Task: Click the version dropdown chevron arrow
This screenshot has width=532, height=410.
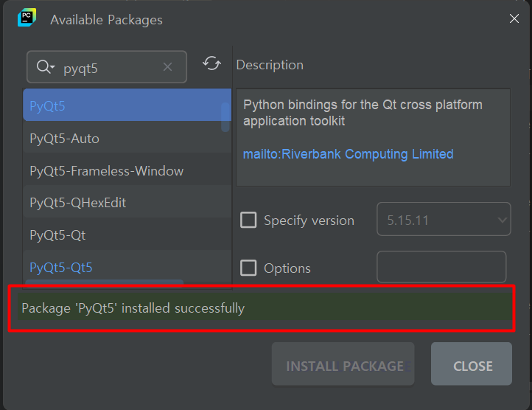Action: click(x=502, y=220)
